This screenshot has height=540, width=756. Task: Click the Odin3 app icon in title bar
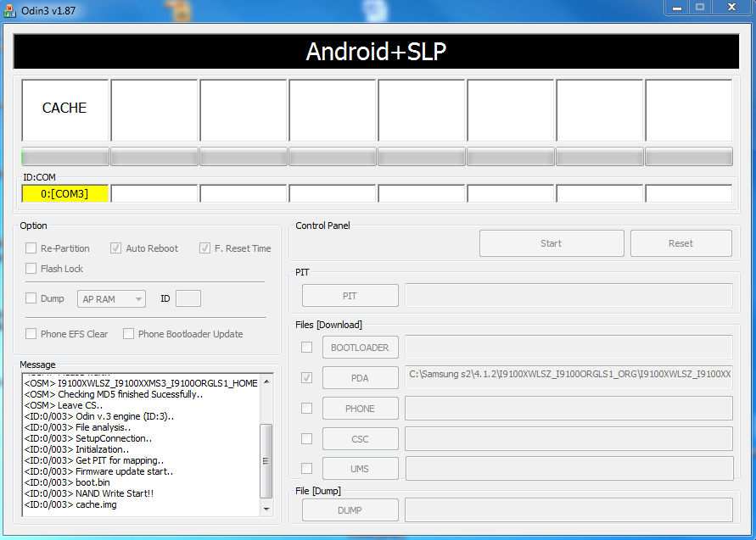point(9,10)
